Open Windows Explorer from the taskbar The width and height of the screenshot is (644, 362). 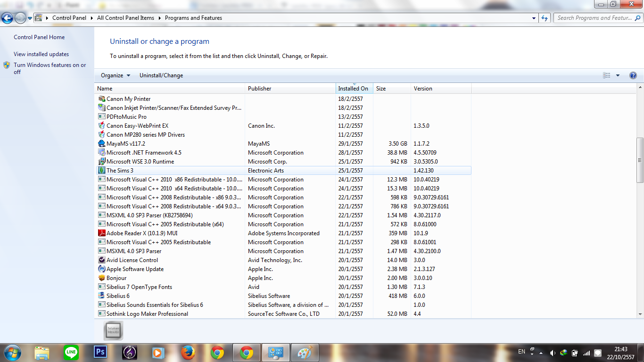(42, 352)
